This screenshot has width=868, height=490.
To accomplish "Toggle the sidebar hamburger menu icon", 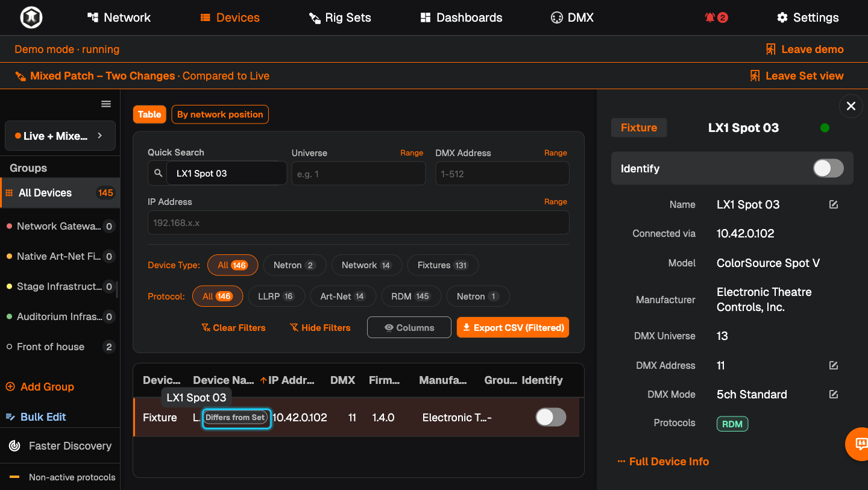I will coord(106,104).
